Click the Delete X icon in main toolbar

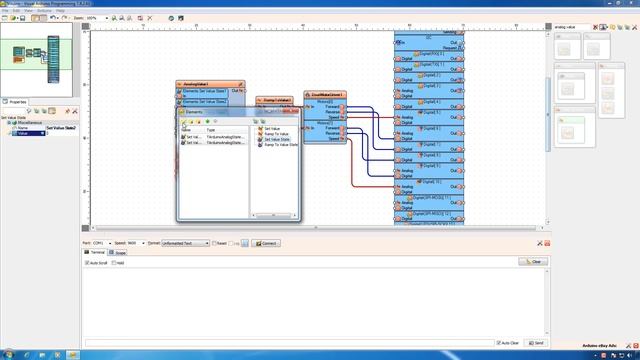point(150,18)
